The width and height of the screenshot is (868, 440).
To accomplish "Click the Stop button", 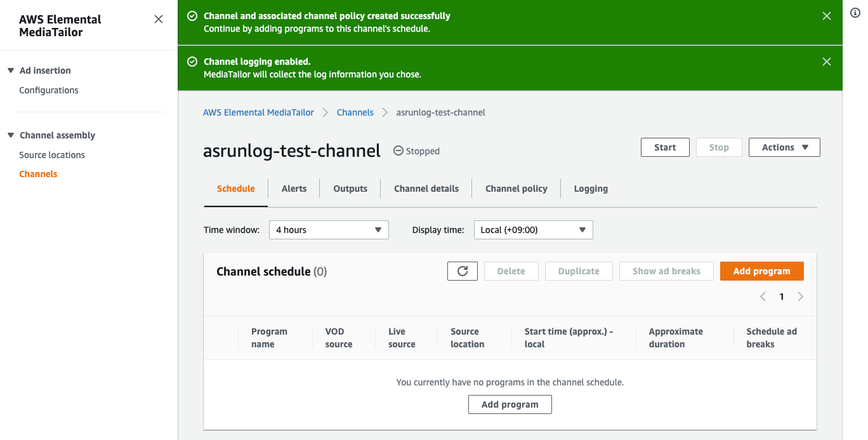I will (x=719, y=147).
